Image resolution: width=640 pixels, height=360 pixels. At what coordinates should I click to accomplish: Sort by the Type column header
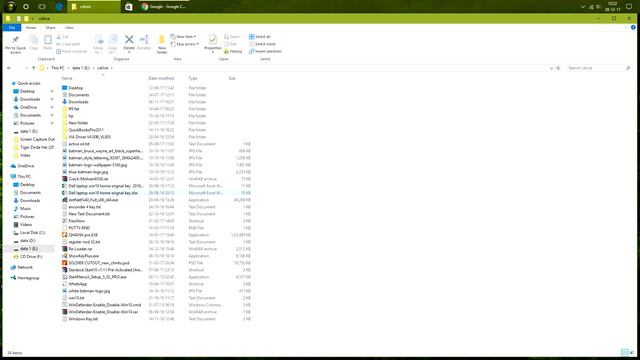tap(193, 78)
